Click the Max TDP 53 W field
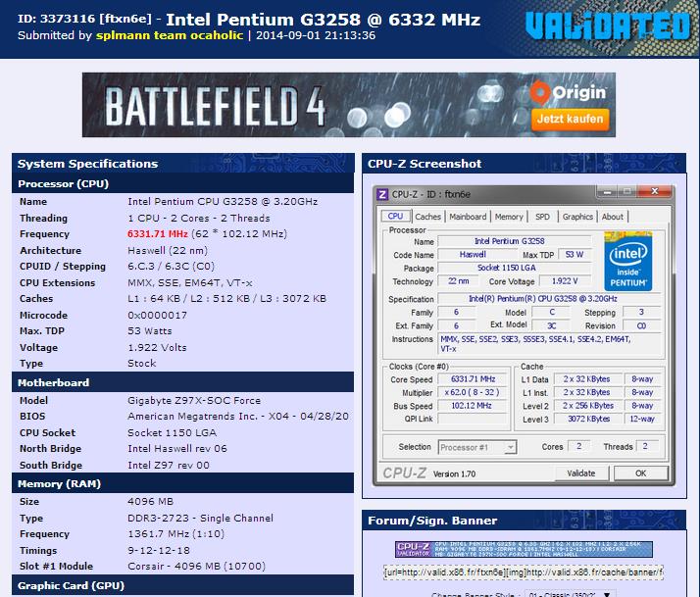This screenshot has height=597, width=700. click(575, 255)
